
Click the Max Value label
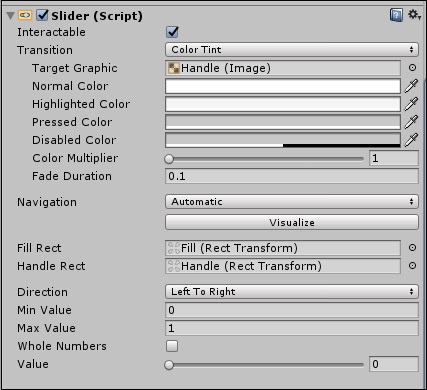[x=46, y=328]
